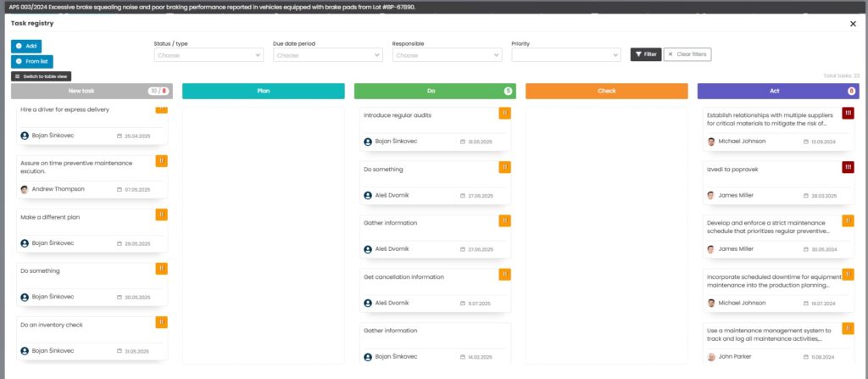868x379 pixels.
Task: Open the Status / type dropdown
Action: pos(209,55)
